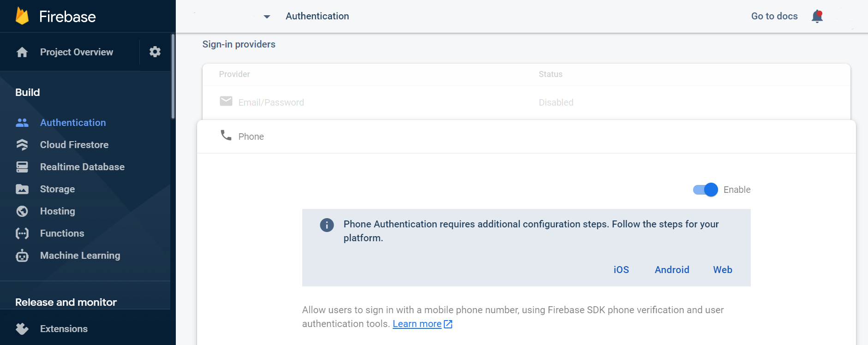
Task: Click the Status column header
Action: coord(551,74)
